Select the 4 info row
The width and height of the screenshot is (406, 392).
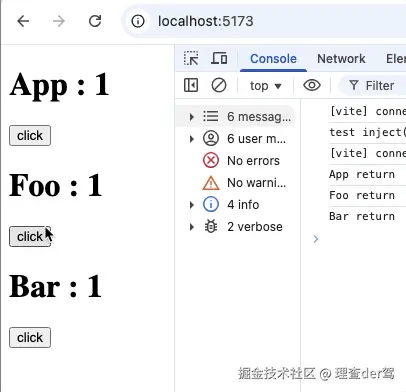235,205
